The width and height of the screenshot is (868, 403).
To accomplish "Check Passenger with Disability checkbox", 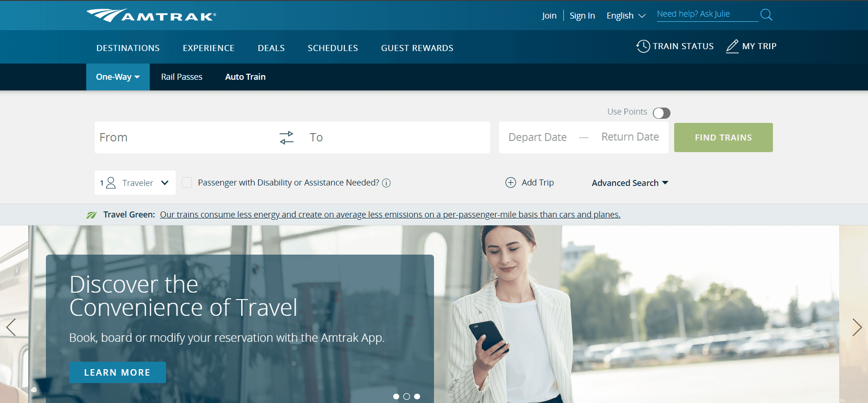I will [x=187, y=182].
